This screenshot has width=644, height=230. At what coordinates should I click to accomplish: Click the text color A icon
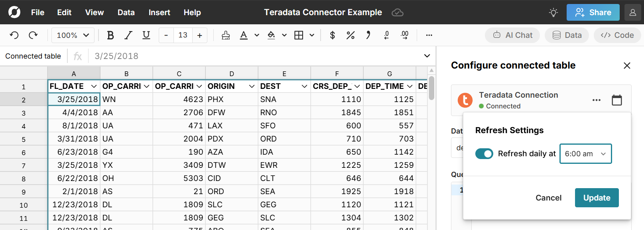click(x=244, y=35)
